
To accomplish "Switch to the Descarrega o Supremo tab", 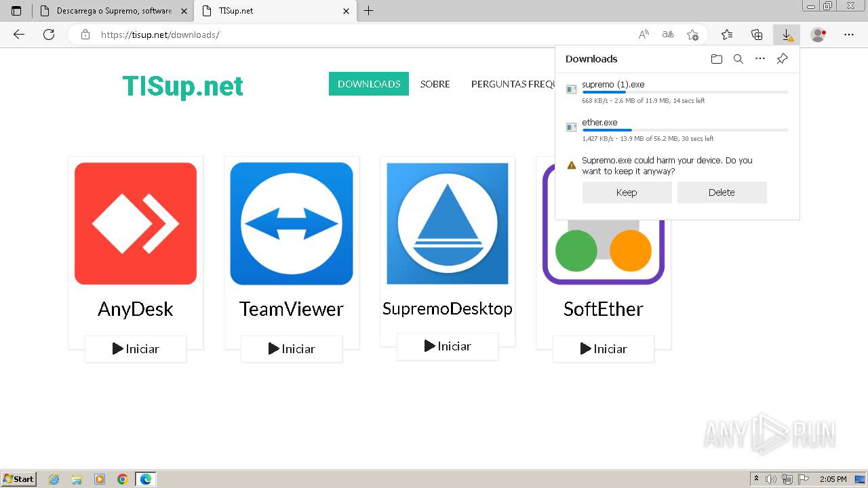I will (113, 11).
